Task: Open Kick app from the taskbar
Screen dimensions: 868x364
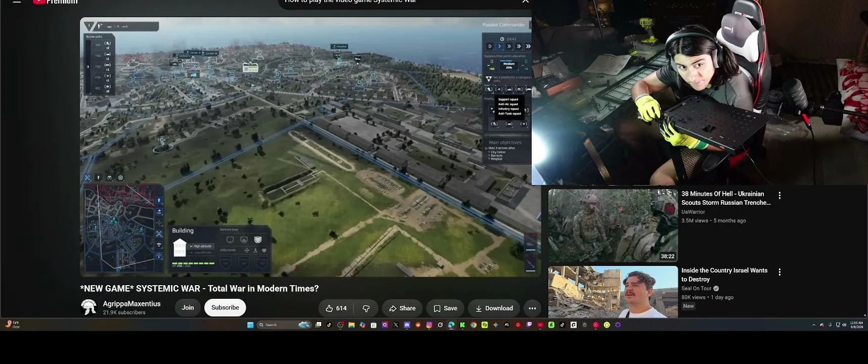Action: (x=462, y=325)
